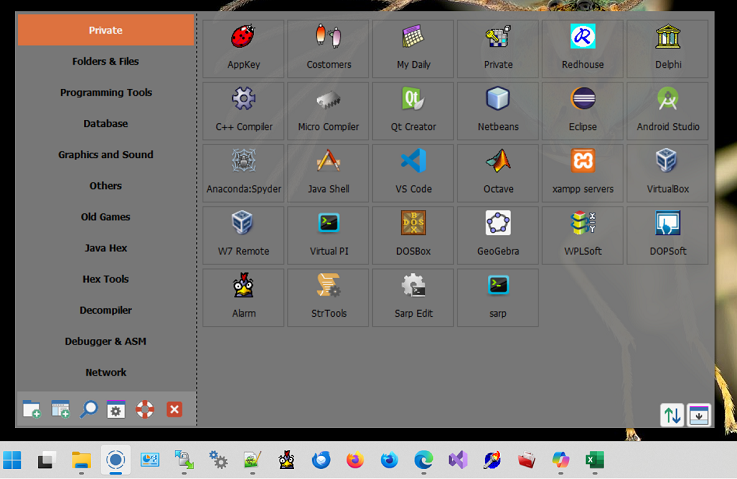Open File Explorer from the taskbar
Image resolution: width=737 pixels, height=479 pixels.
pyautogui.click(x=81, y=460)
